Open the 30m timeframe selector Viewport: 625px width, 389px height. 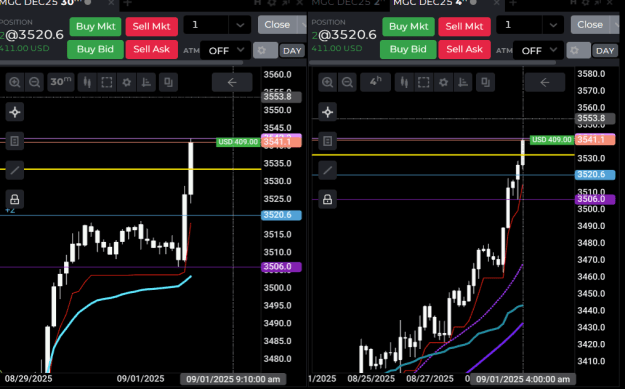[61, 83]
